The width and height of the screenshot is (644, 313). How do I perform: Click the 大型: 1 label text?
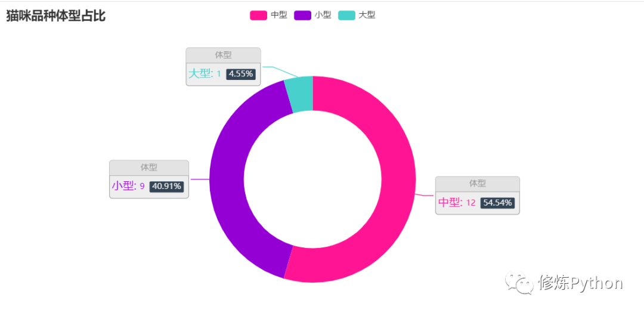205,74
